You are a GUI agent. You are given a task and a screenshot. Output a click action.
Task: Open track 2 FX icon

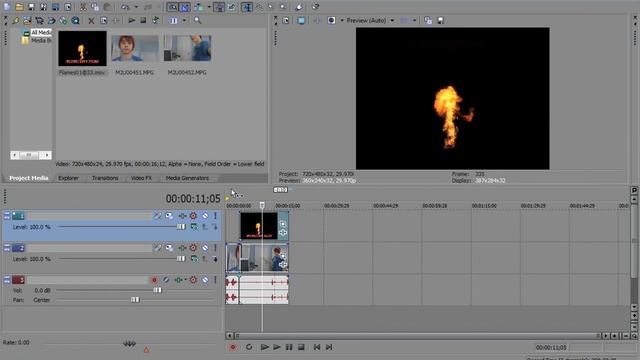click(182, 248)
